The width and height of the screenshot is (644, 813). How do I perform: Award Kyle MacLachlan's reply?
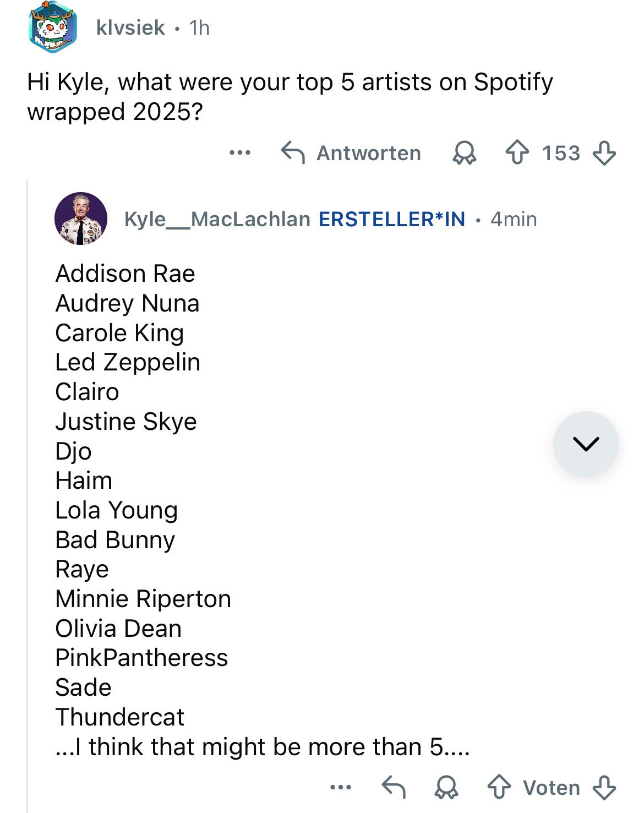coord(446,788)
